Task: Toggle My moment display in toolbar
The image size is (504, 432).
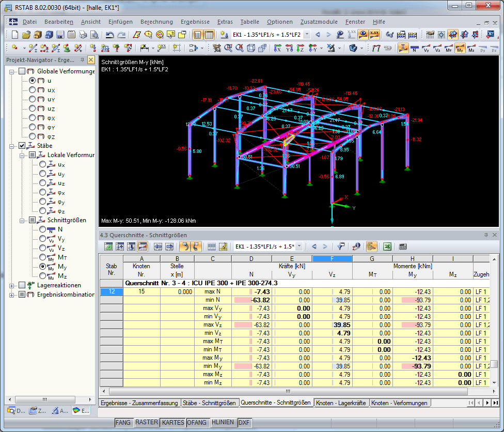Action: [460, 49]
